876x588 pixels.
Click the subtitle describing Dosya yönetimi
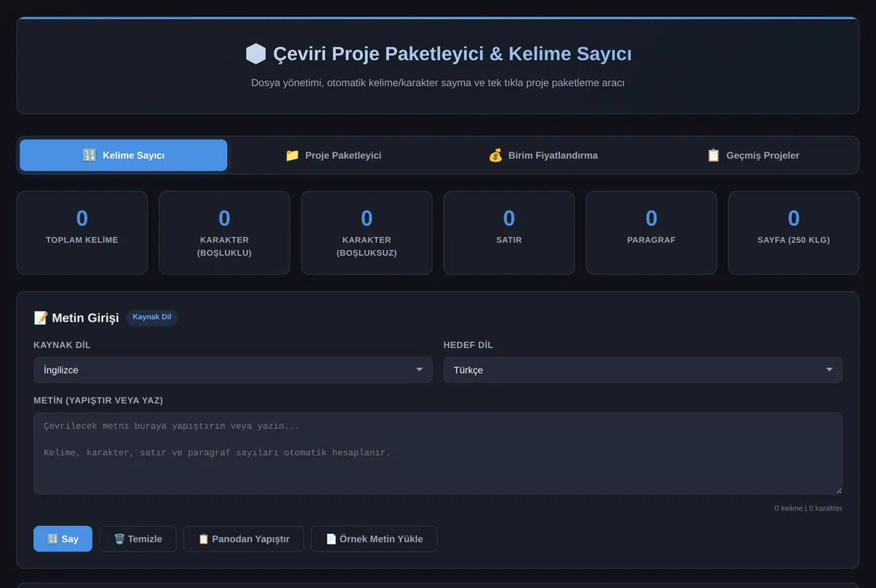[x=438, y=83]
